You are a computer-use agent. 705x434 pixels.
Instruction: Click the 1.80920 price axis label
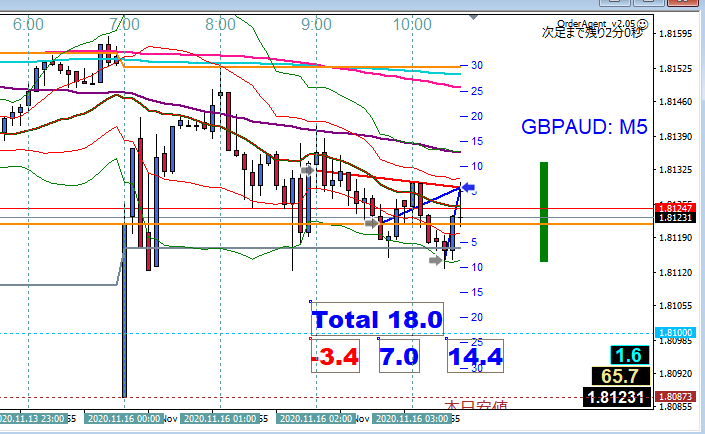coord(675,374)
